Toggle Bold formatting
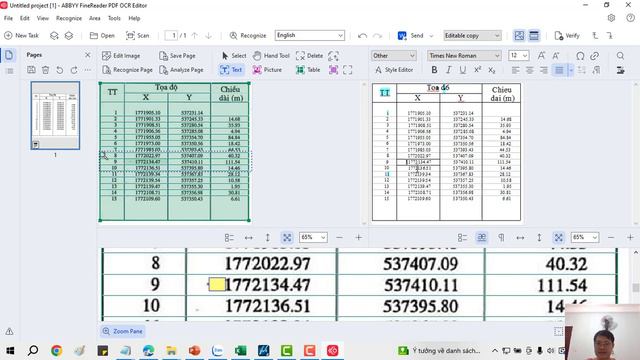 434,70
